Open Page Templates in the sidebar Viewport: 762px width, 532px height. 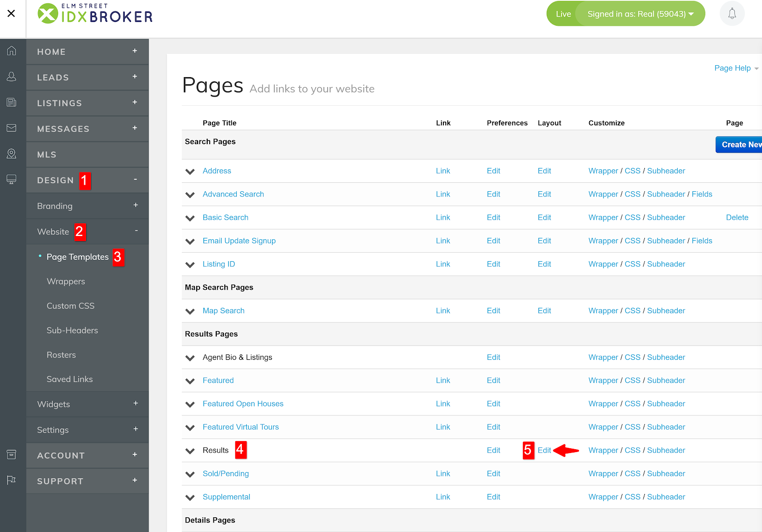[x=78, y=257]
